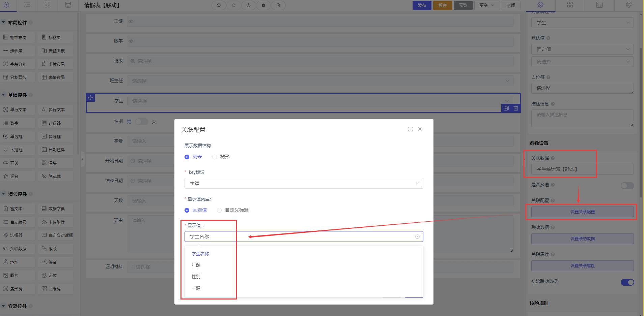
Task: Click the delete icon on the selected 学生 field
Action: click(x=516, y=108)
